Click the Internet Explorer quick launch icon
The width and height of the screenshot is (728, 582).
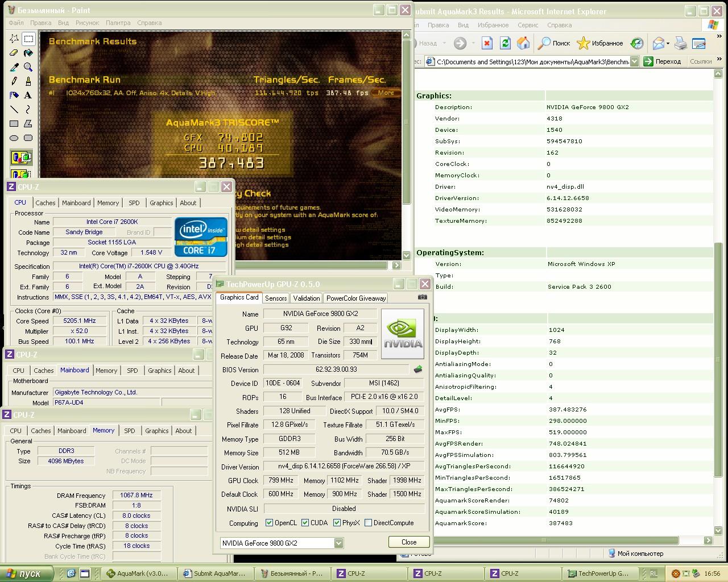click(x=72, y=573)
